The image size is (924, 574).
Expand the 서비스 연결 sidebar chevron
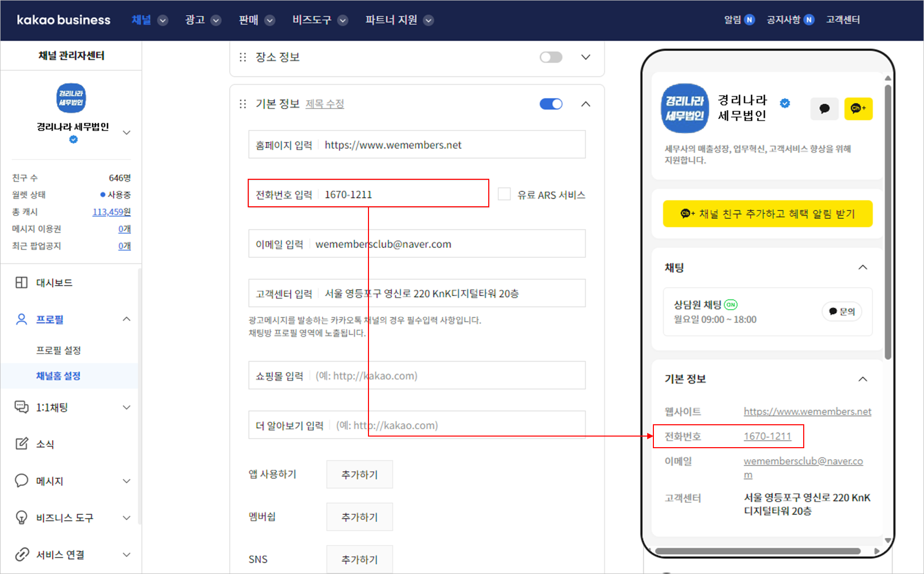[127, 554]
